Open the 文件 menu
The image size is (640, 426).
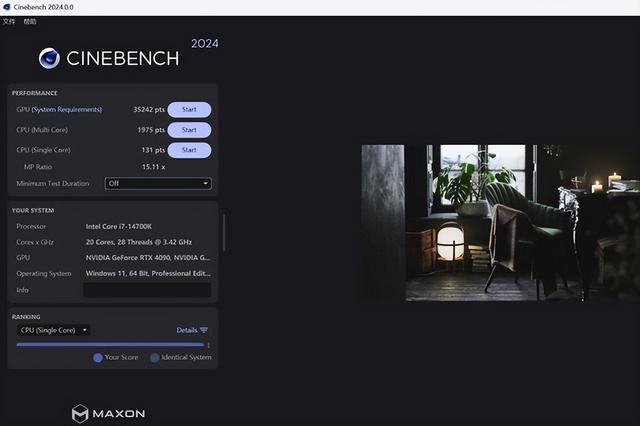coord(9,22)
